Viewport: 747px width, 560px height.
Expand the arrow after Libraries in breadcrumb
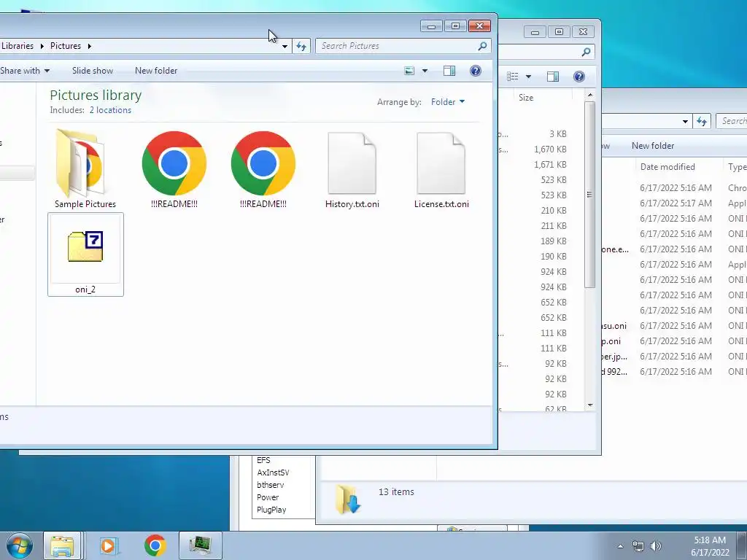point(42,46)
